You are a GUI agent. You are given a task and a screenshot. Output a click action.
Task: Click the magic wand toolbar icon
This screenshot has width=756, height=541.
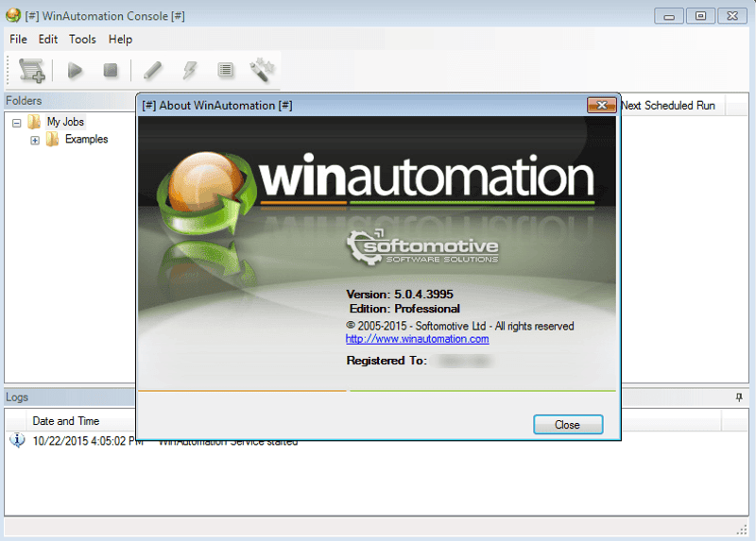pyautogui.click(x=262, y=70)
